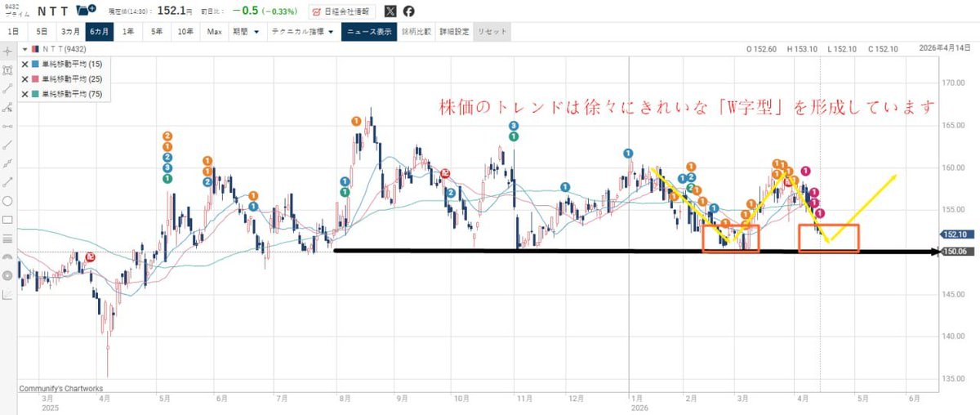Image resolution: width=980 pixels, height=415 pixels.
Task: Select the percent-change line tool
Action: 7,107
